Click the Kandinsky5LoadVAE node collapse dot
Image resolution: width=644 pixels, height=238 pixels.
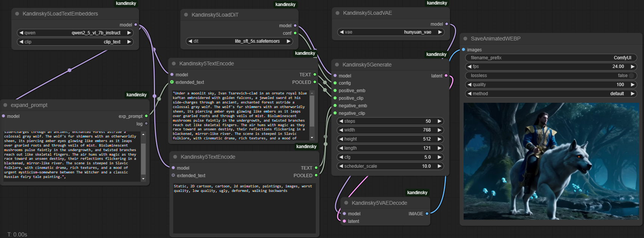[x=337, y=13]
